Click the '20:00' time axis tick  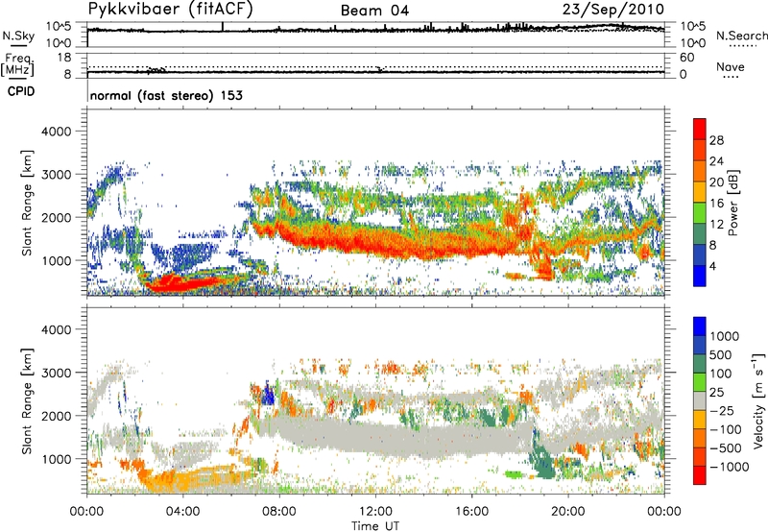coord(568,512)
